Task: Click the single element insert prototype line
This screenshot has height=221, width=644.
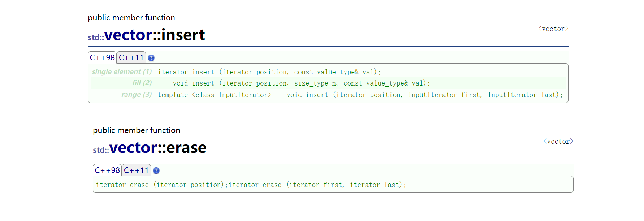Action: (269, 72)
